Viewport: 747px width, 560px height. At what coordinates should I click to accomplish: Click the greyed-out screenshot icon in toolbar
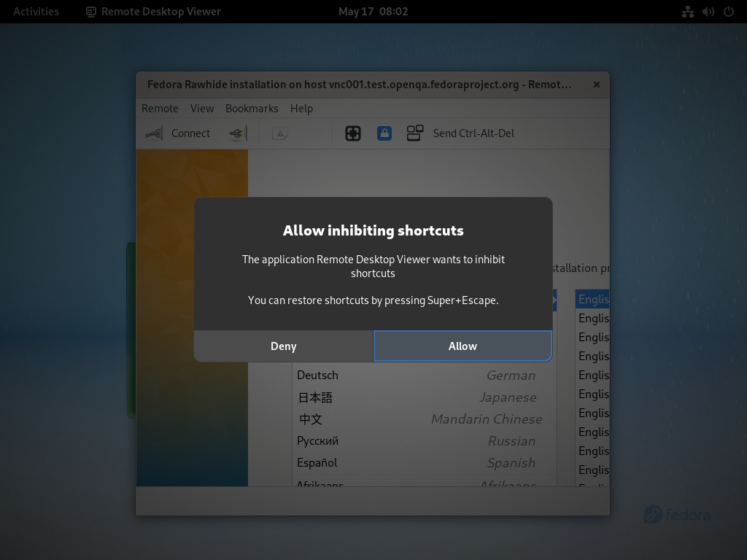click(x=280, y=134)
